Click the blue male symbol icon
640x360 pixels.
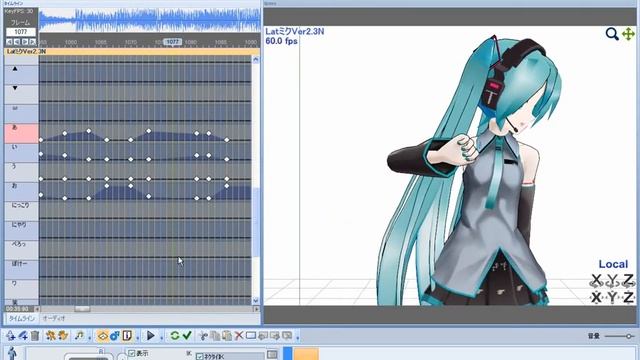[115, 336]
